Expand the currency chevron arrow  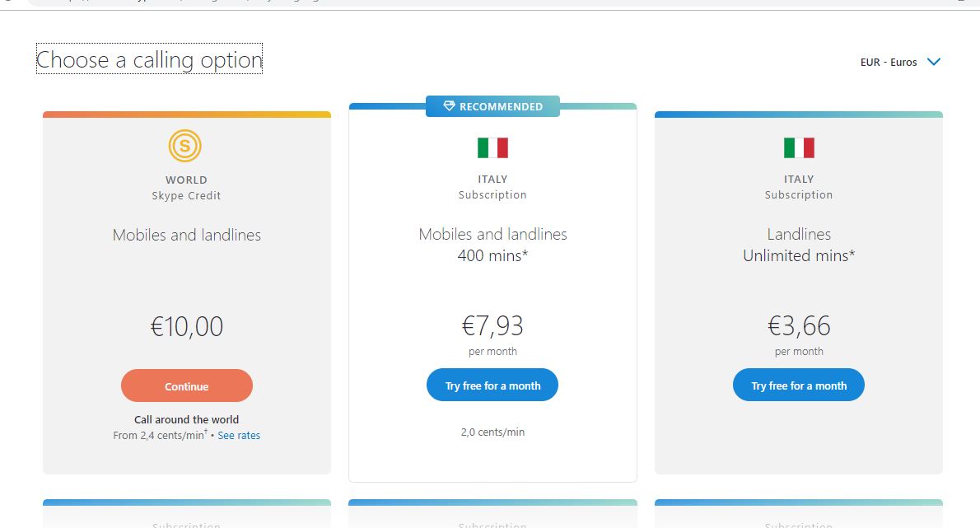[x=933, y=62]
